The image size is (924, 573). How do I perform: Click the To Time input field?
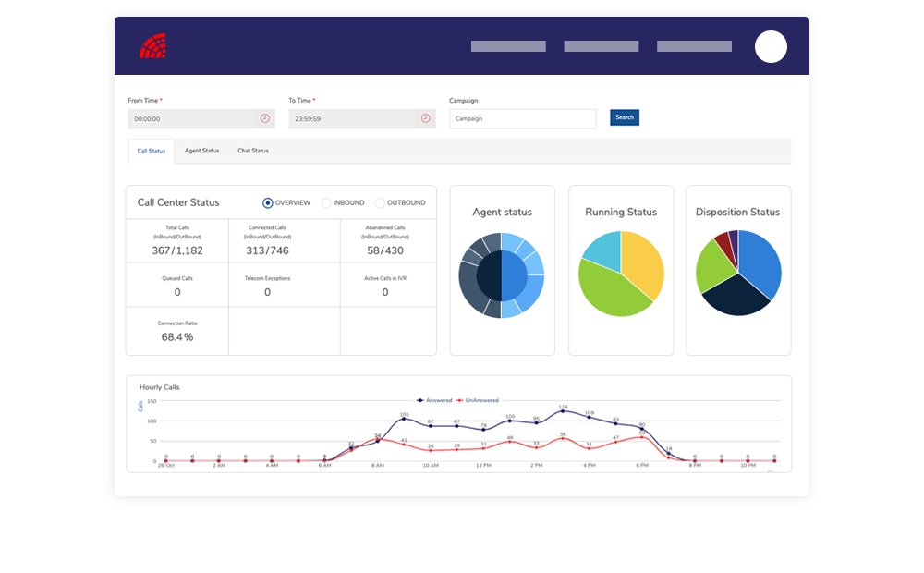352,119
